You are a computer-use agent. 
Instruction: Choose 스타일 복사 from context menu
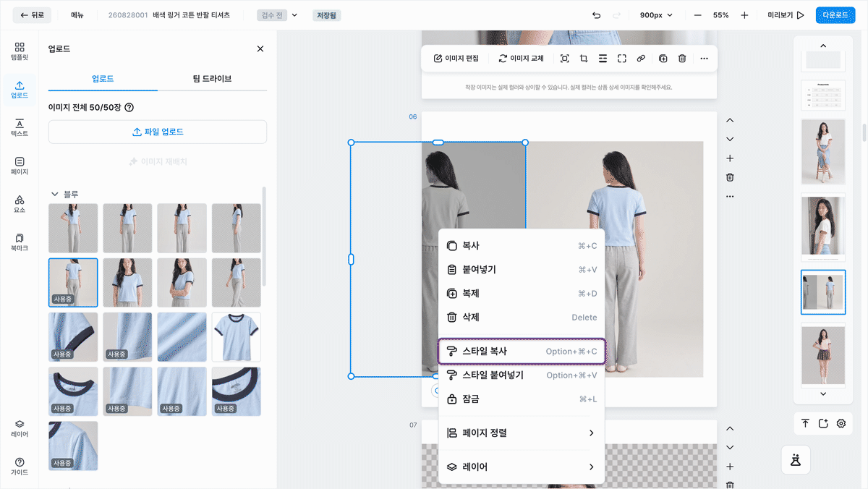pyautogui.click(x=521, y=351)
